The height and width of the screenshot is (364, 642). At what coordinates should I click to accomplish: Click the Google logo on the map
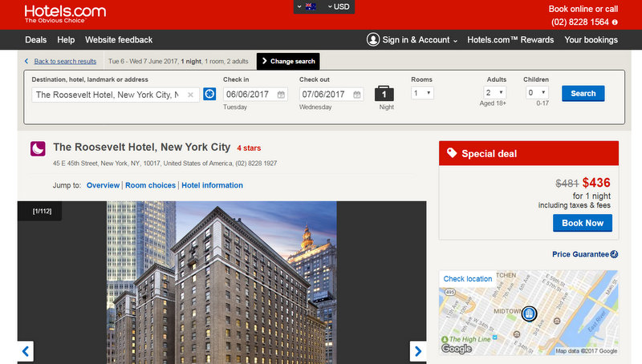[457, 349]
